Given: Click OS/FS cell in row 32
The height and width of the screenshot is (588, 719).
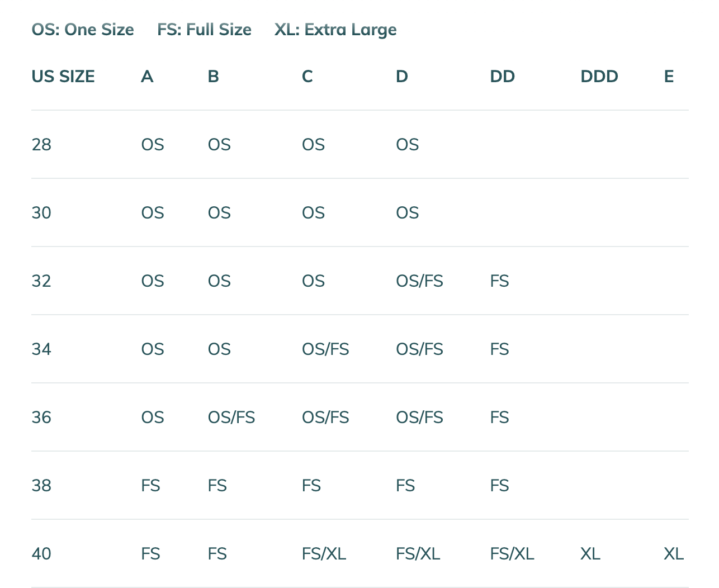Looking at the screenshot, I should (x=419, y=281).
